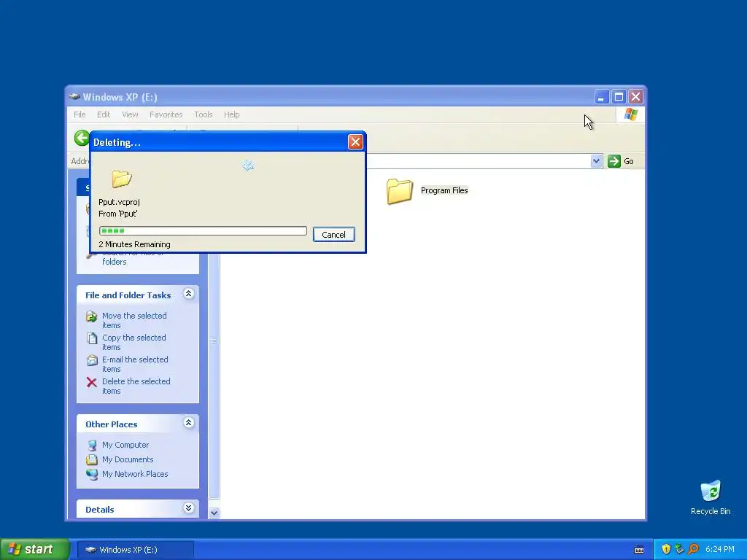The height and width of the screenshot is (560, 747).
Task: Click the My Computer icon
Action: [x=91, y=446]
